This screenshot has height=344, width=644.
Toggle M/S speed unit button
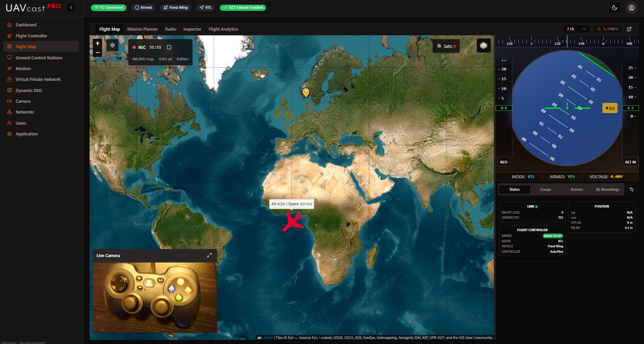pyautogui.click(x=504, y=162)
